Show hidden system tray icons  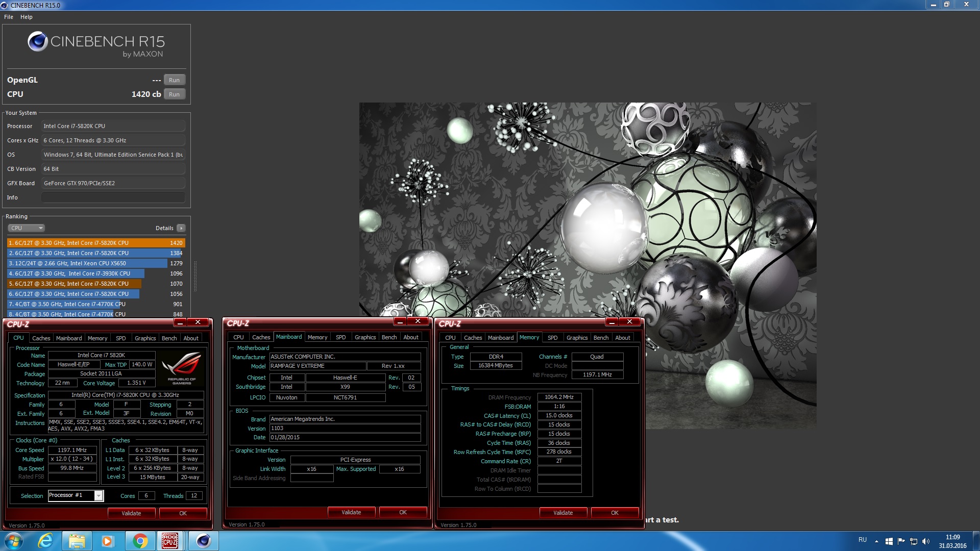pyautogui.click(x=876, y=541)
